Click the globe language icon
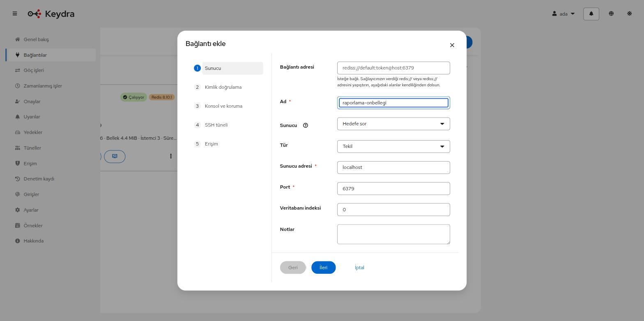This screenshot has height=321, width=644. [x=611, y=14]
